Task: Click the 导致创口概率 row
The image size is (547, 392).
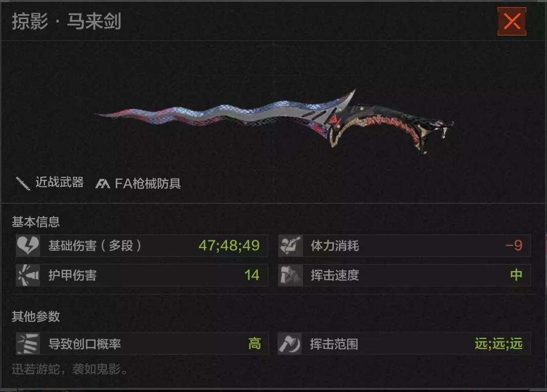Action: (142, 344)
